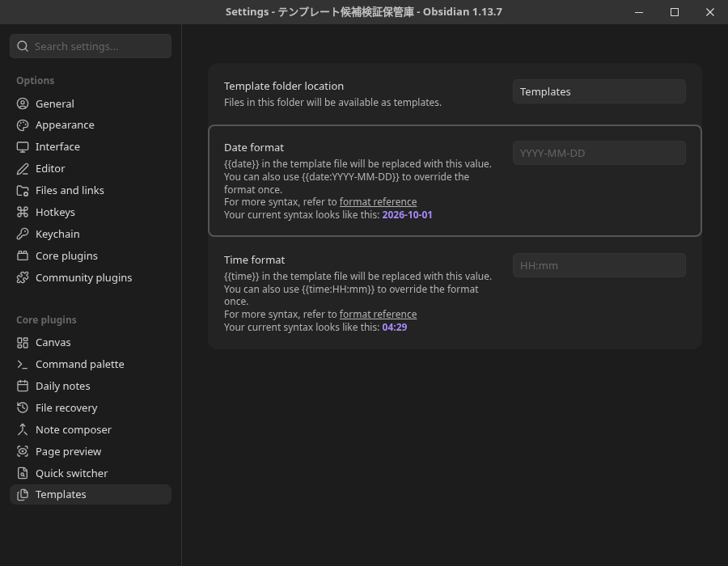
Task: Maximize the Settings window
Action: click(675, 12)
